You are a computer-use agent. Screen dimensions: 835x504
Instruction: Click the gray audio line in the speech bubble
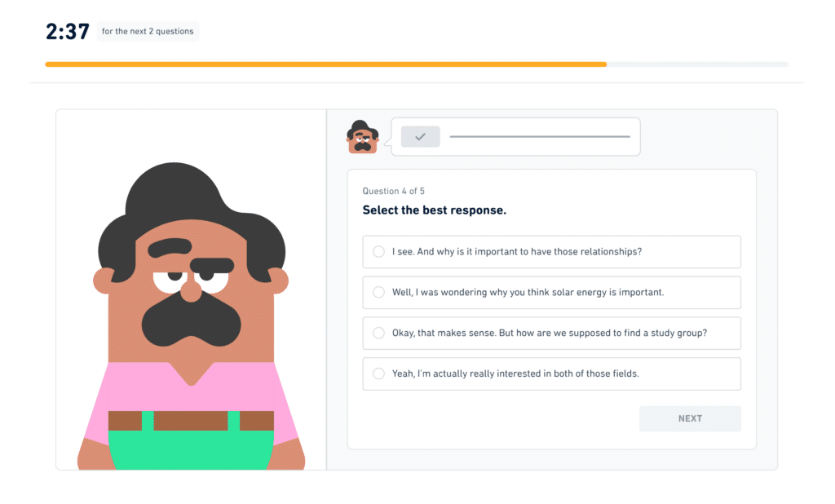click(x=539, y=137)
